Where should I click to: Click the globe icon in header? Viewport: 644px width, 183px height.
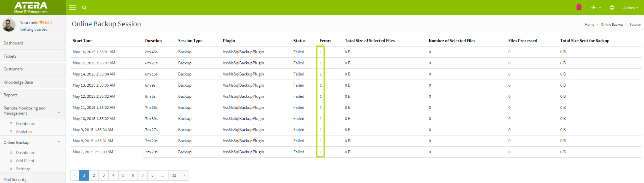(x=612, y=7)
